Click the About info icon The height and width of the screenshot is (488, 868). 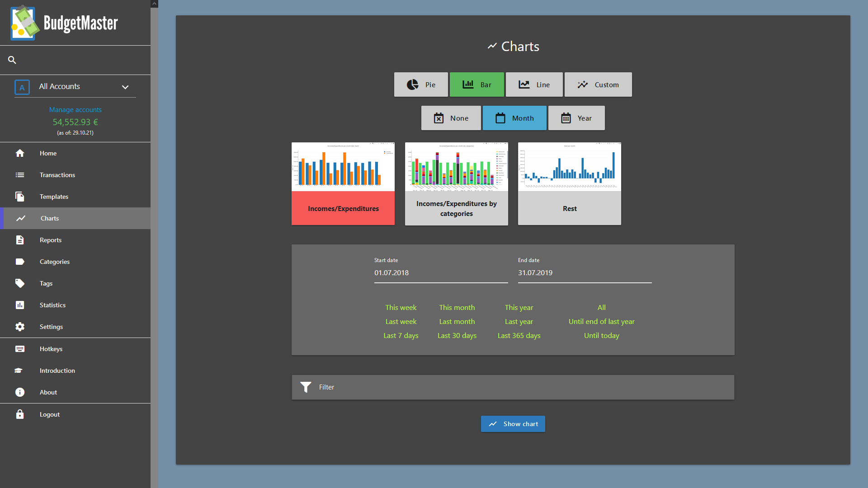[x=20, y=392]
